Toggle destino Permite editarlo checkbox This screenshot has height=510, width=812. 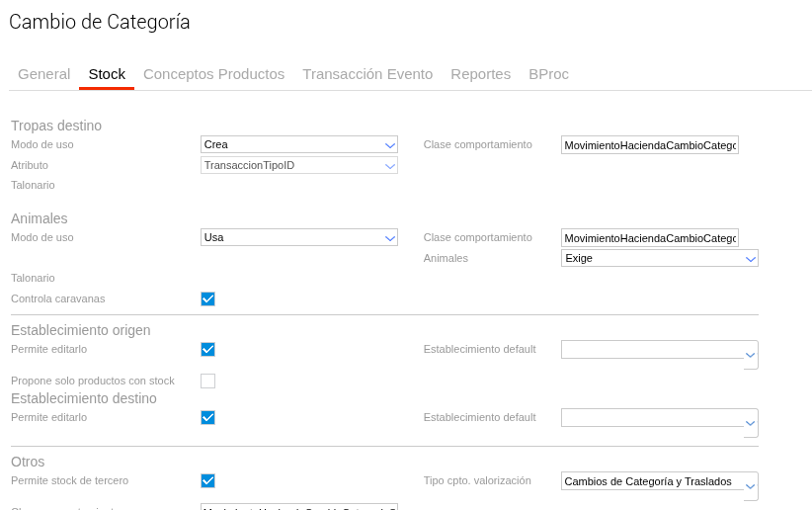[207, 417]
